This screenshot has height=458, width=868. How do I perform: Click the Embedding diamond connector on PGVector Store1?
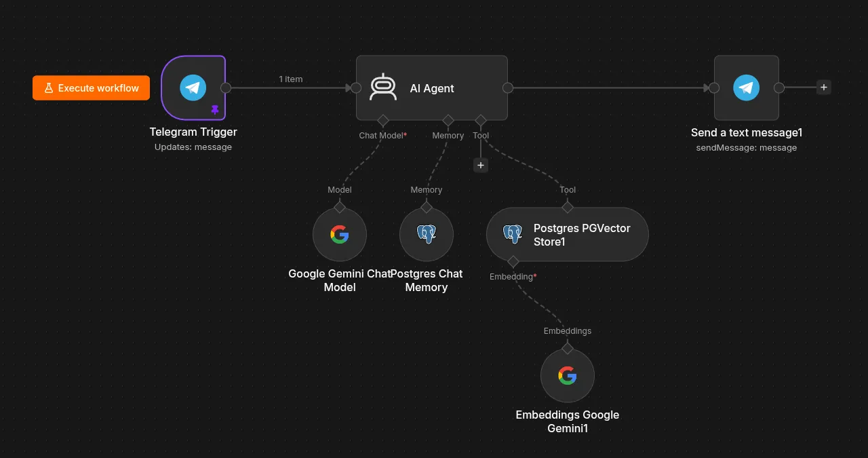point(513,261)
